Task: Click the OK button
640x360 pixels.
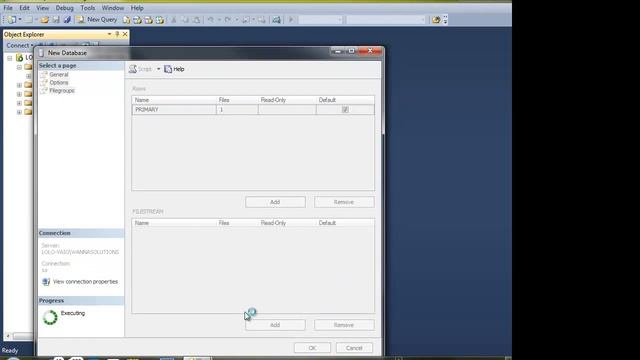Action: point(312,348)
